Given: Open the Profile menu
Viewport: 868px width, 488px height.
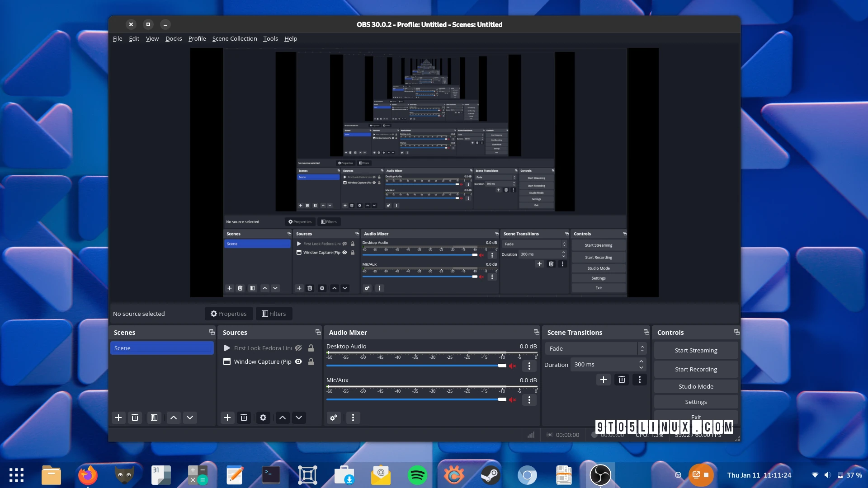Looking at the screenshot, I should tap(197, 38).
